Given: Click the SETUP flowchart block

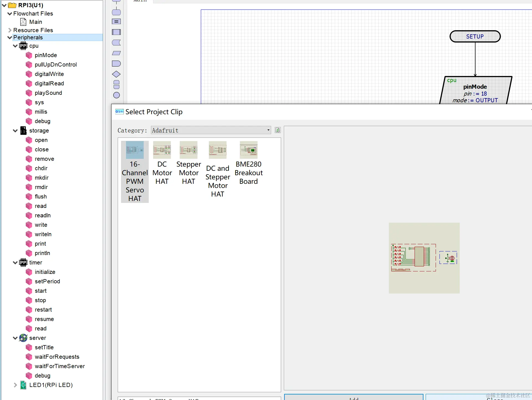Looking at the screenshot, I should point(475,37).
